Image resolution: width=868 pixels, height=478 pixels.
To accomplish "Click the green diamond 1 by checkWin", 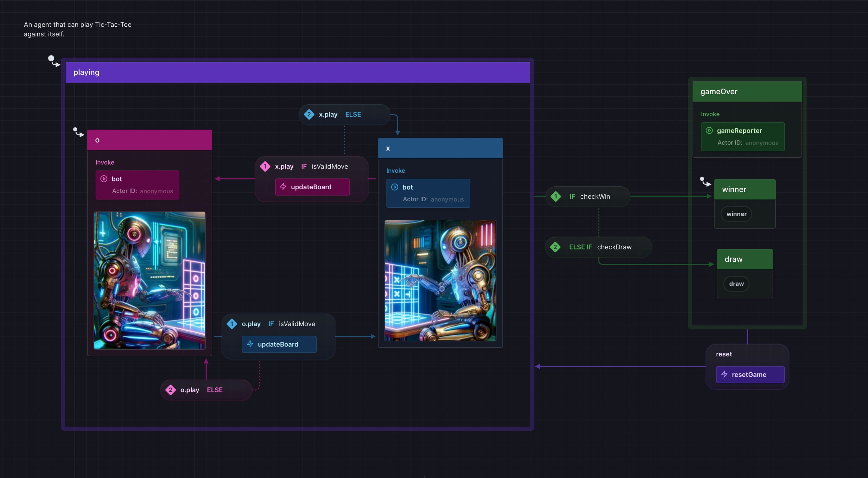I will (556, 196).
